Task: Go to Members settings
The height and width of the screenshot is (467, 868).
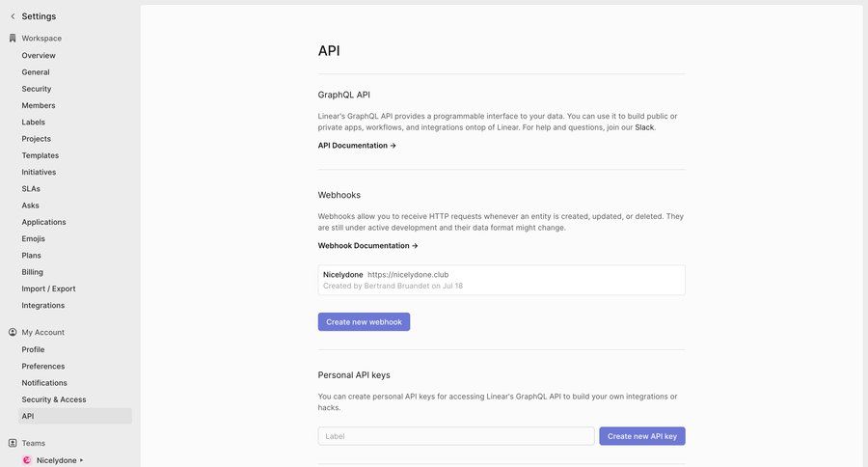Action: point(39,105)
